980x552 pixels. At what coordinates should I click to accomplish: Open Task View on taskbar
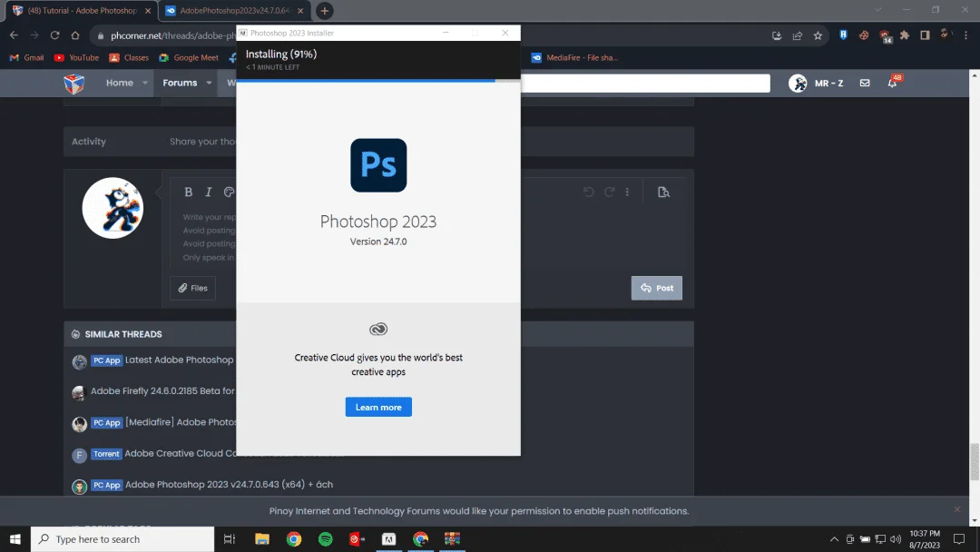(230, 539)
